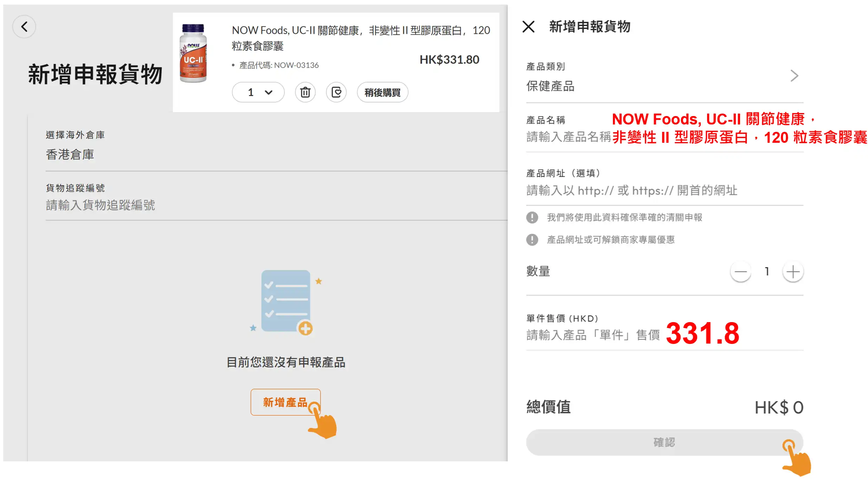Click the NOW Foods UC-II product title

[x=361, y=38]
